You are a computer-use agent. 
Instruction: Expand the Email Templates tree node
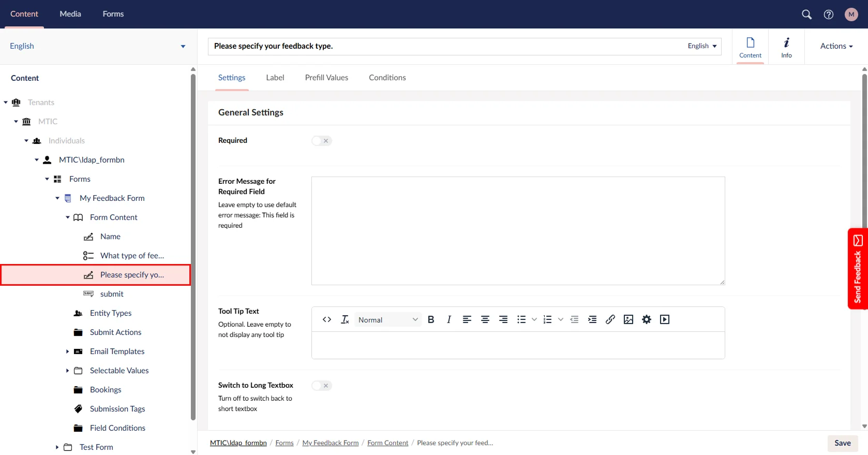tap(67, 351)
